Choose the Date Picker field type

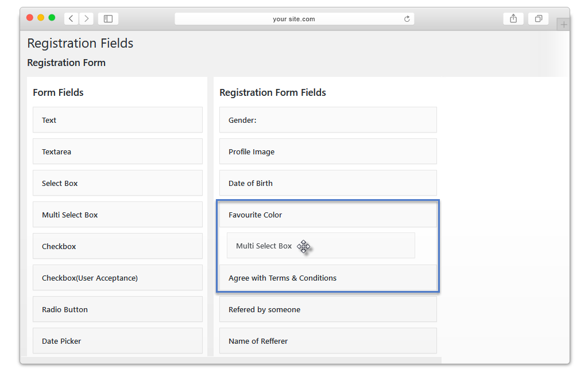118,340
